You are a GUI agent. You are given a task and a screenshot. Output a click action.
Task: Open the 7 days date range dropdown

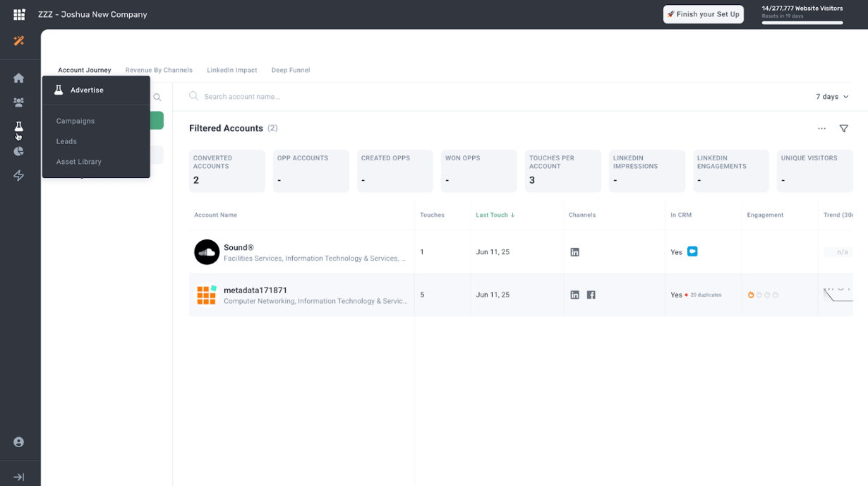point(831,96)
